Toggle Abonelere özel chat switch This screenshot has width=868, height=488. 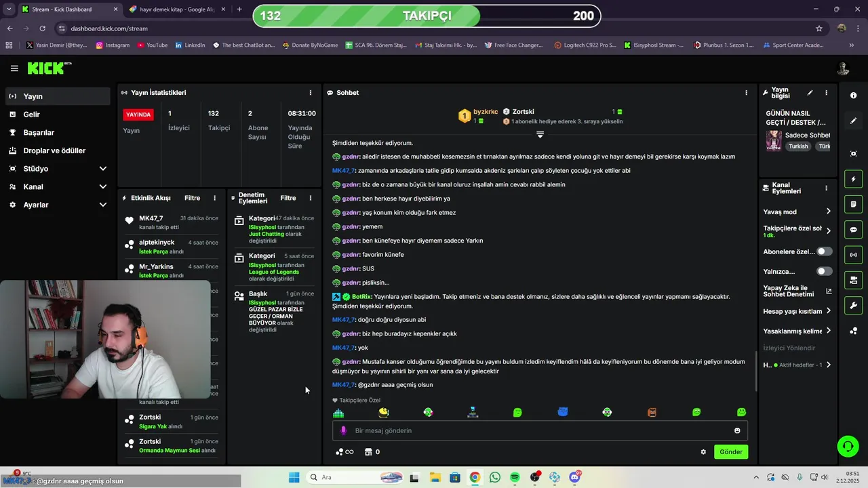click(x=824, y=251)
